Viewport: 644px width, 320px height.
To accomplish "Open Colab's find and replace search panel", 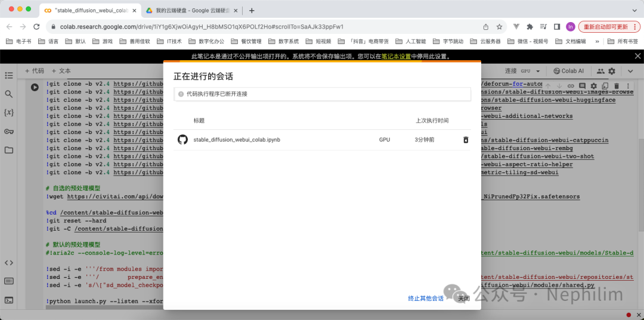I will [x=8, y=94].
